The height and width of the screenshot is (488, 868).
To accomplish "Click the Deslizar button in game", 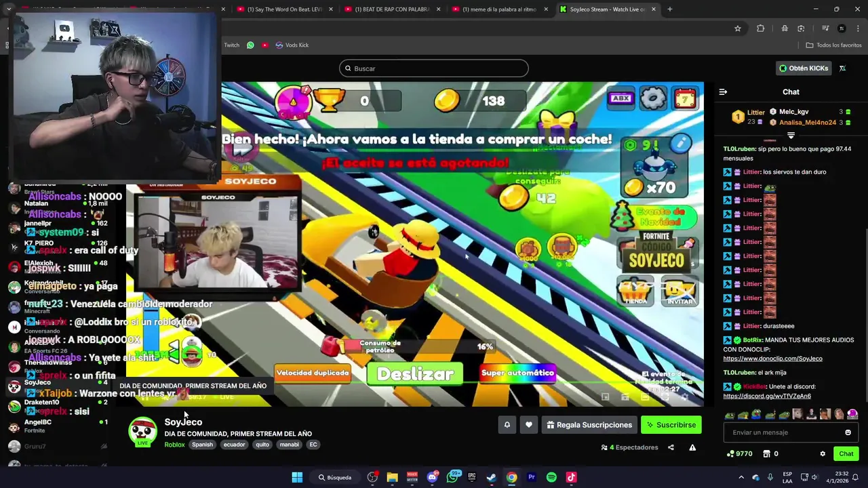I will 415,374.
